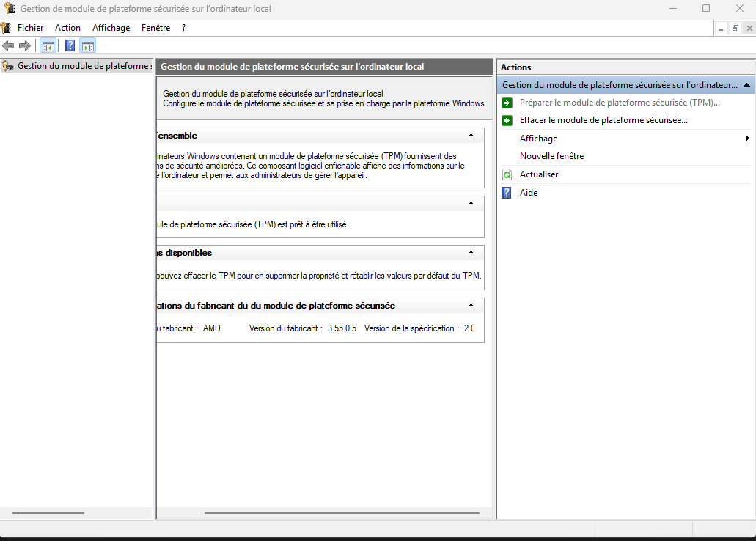Image resolution: width=756 pixels, height=541 pixels.
Task: Expand the Affichage submenu arrow in Actions
Action: (x=747, y=139)
